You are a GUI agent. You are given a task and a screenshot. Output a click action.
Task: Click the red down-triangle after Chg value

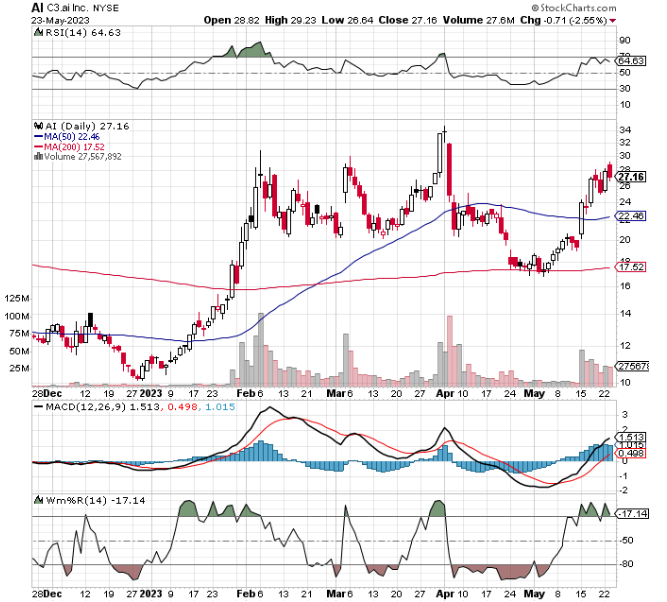pyautogui.click(x=613, y=20)
